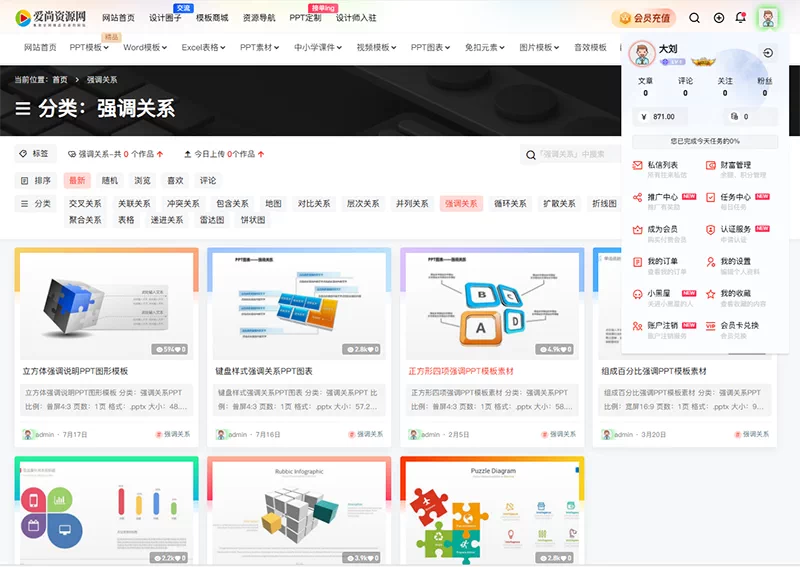Click the 排序 sort icon label
The height and width of the screenshot is (567, 800).
point(36,181)
